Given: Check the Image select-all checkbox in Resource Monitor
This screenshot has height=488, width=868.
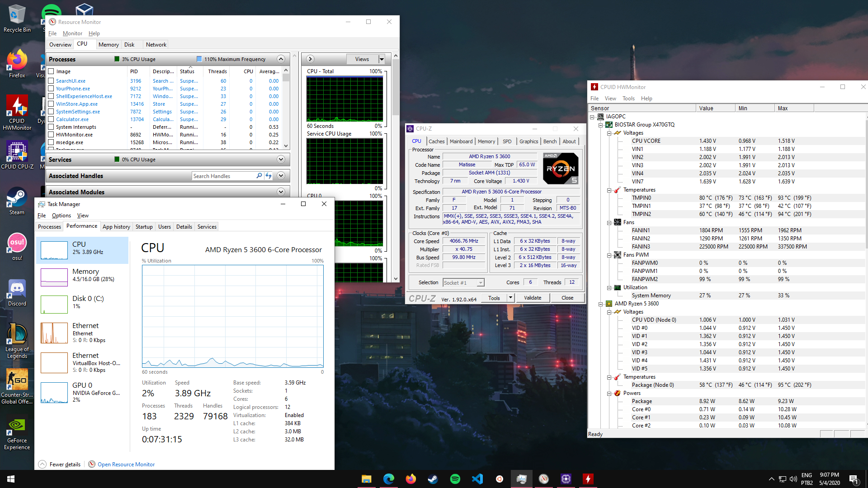Looking at the screenshot, I should pyautogui.click(x=51, y=71).
